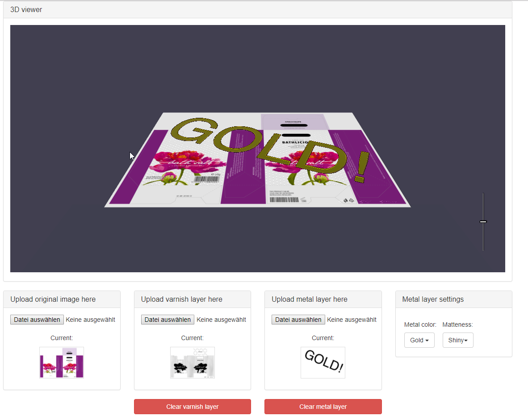
Task: Click 'Upload varnish layer here' heading
Action: tap(181, 299)
